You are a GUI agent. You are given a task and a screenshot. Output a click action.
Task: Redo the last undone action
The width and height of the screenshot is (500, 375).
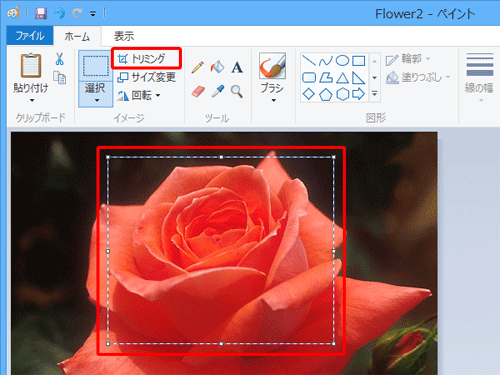[x=77, y=13]
